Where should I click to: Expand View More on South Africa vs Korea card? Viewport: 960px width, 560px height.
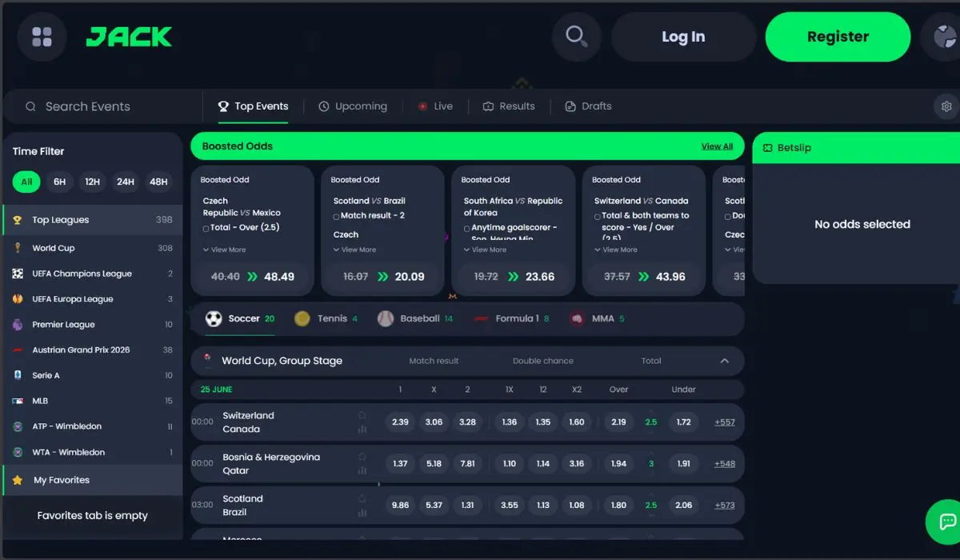tap(486, 250)
